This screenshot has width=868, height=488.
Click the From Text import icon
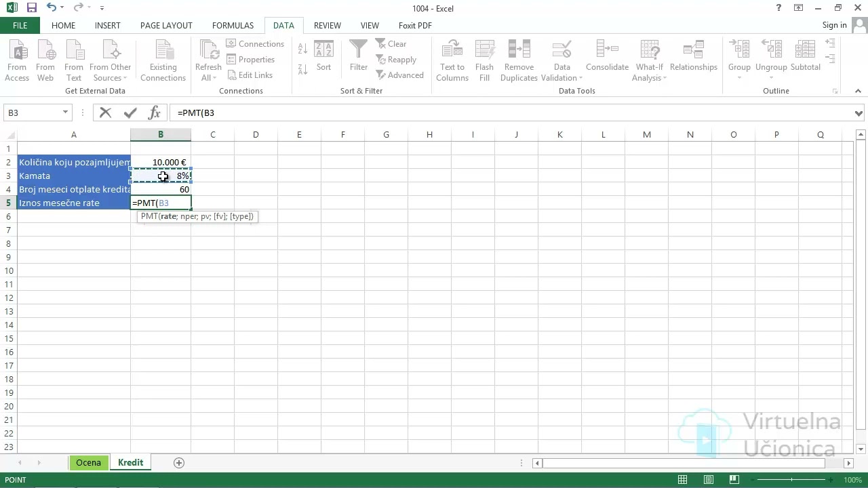click(74, 60)
